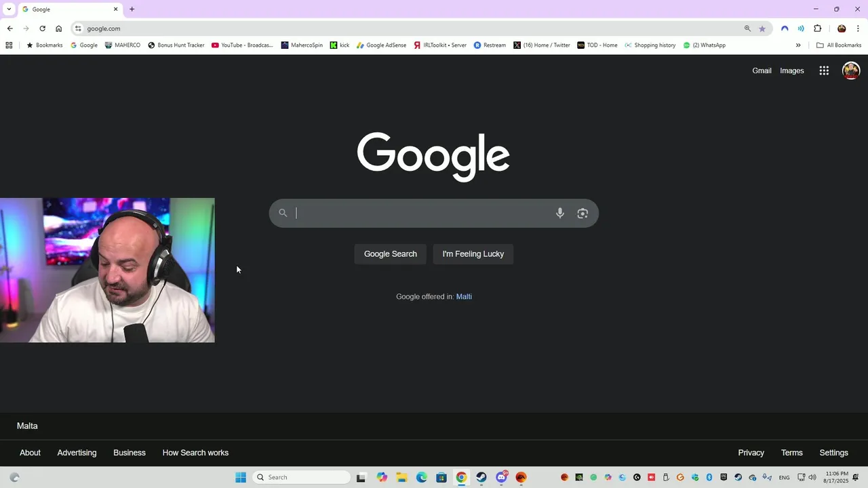Open the MahercoSpin bookmark

click(x=302, y=45)
